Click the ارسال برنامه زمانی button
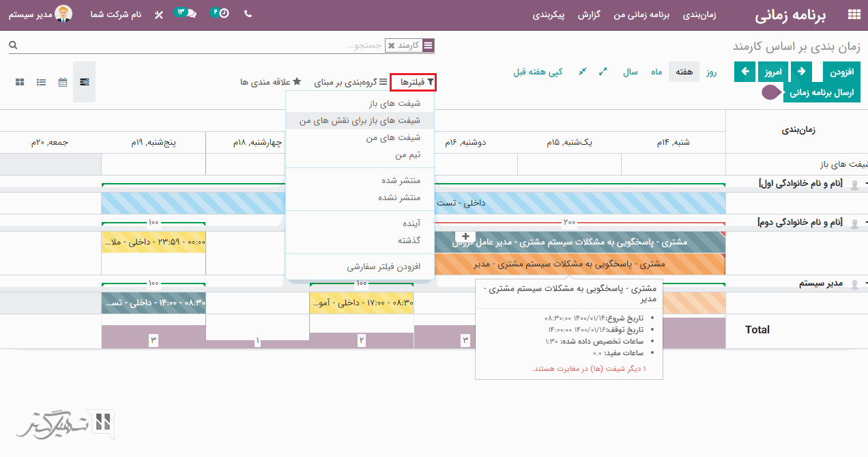The width and height of the screenshot is (868, 457). [x=821, y=93]
